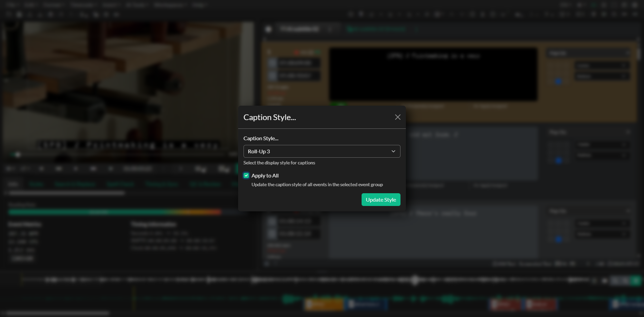Open the Caption Style dropdown
This screenshot has width=644, height=317.
tap(321, 151)
